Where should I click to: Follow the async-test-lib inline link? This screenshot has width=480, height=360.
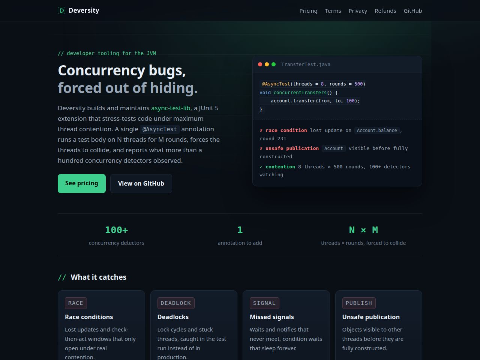point(171,108)
